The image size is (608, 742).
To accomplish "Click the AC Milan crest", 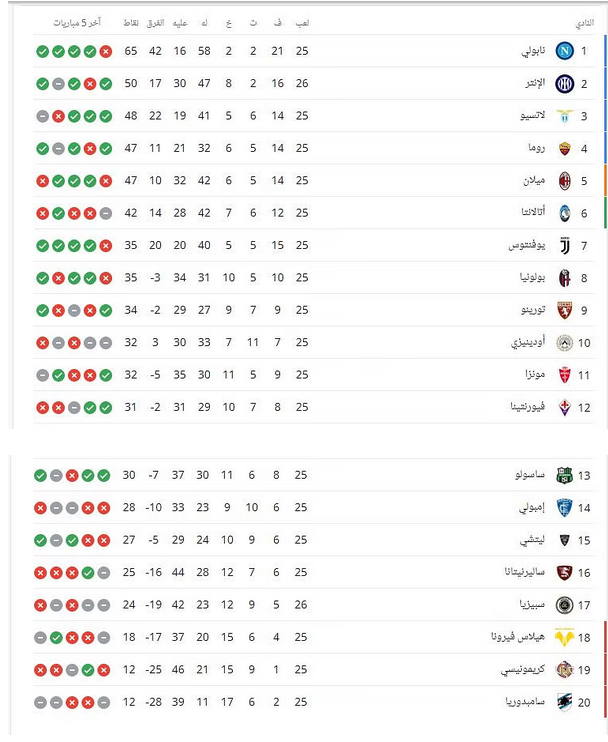I will tap(565, 181).
